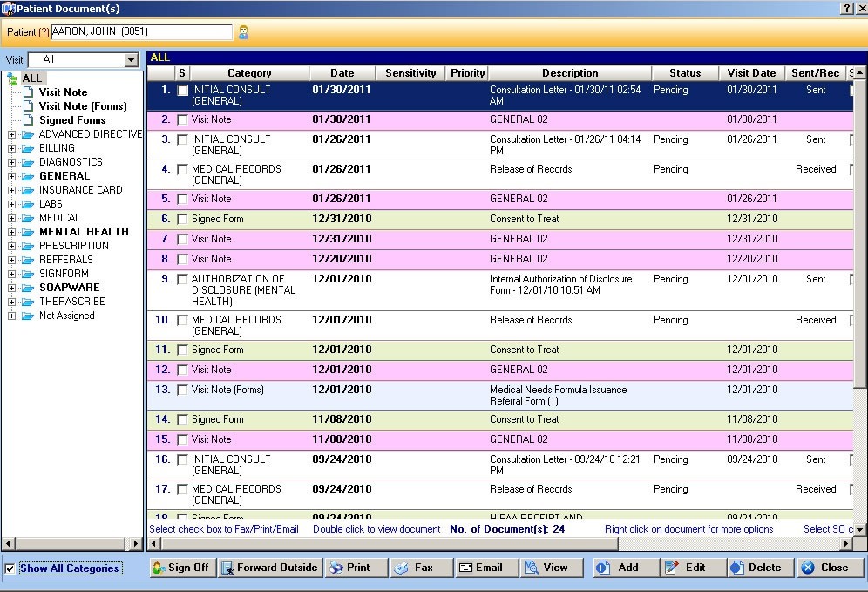This screenshot has height=592, width=868.
Task: Click the Print printer icon
Action: click(336, 568)
